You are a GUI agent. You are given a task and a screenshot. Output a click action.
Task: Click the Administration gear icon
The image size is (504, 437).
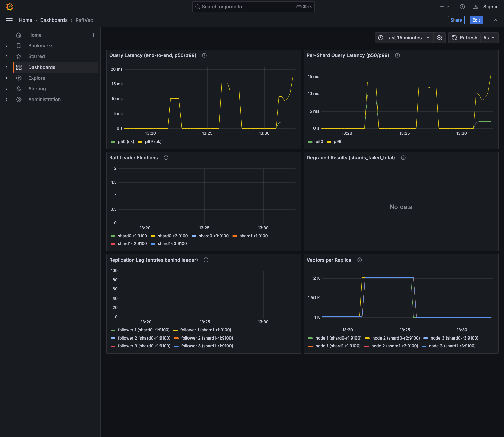click(x=19, y=100)
